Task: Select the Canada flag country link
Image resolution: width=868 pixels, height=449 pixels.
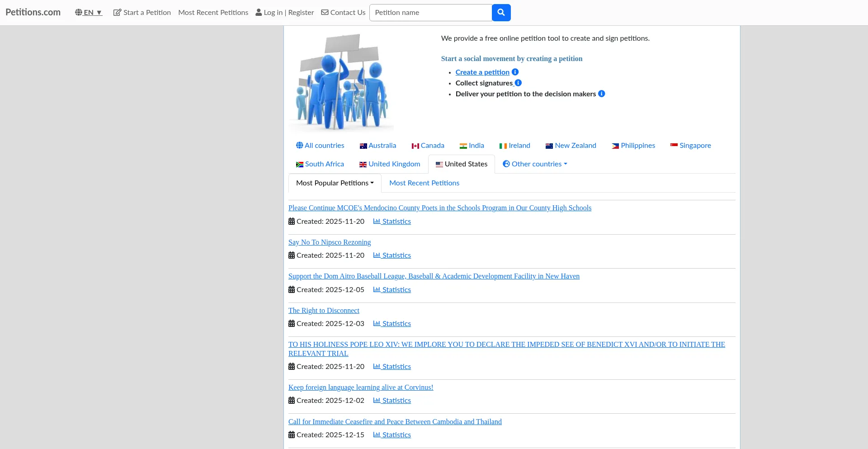Action: 428,146
